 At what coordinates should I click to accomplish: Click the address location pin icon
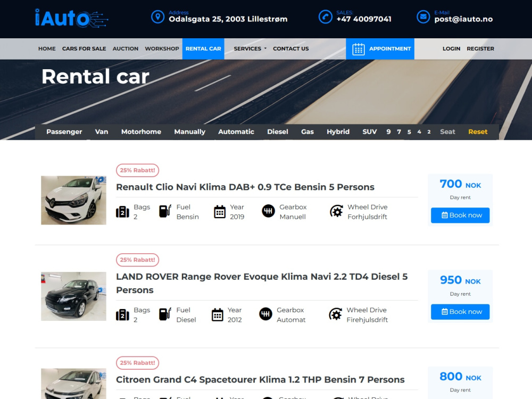(158, 16)
